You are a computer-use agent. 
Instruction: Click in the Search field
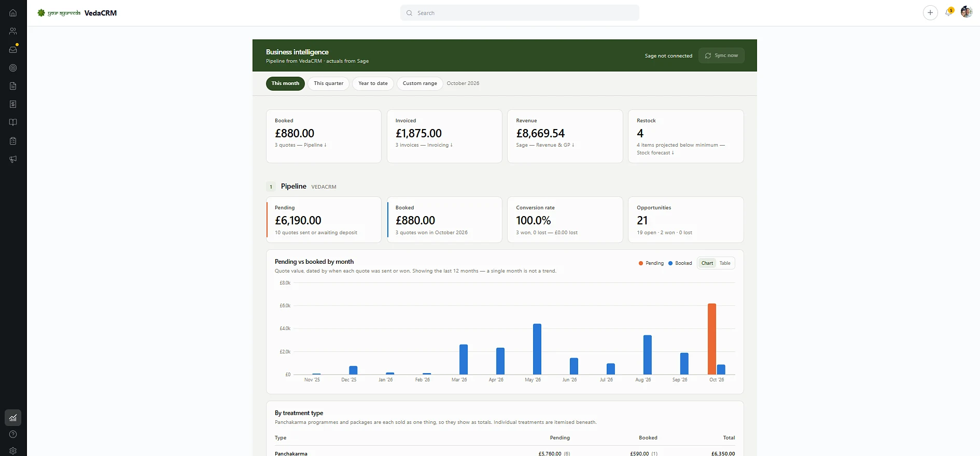coord(520,13)
